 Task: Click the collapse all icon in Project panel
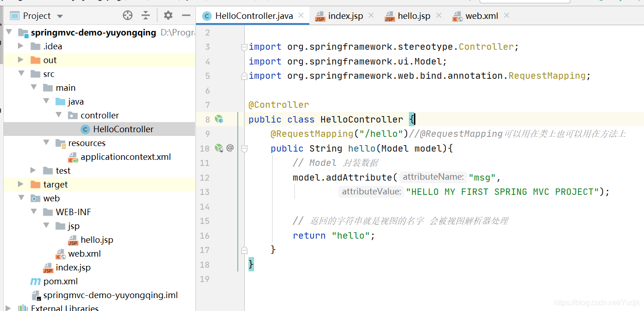(x=146, y=16)
